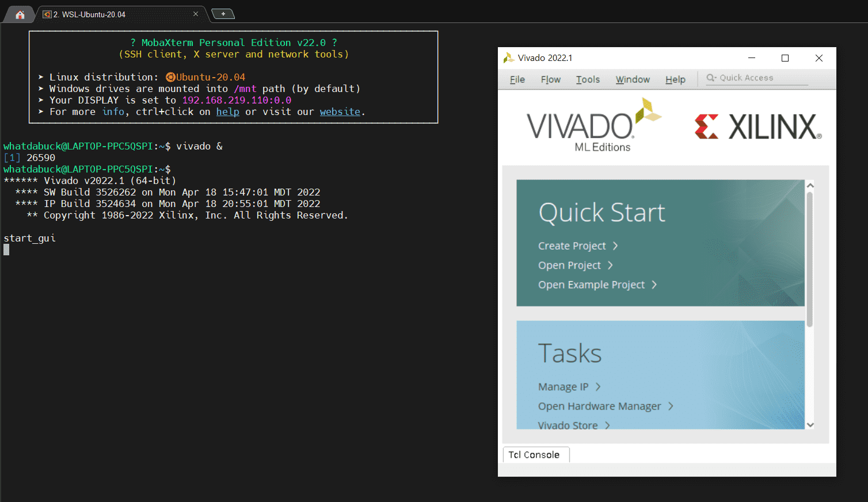Click chevron next to Create Project

(615, 246)
